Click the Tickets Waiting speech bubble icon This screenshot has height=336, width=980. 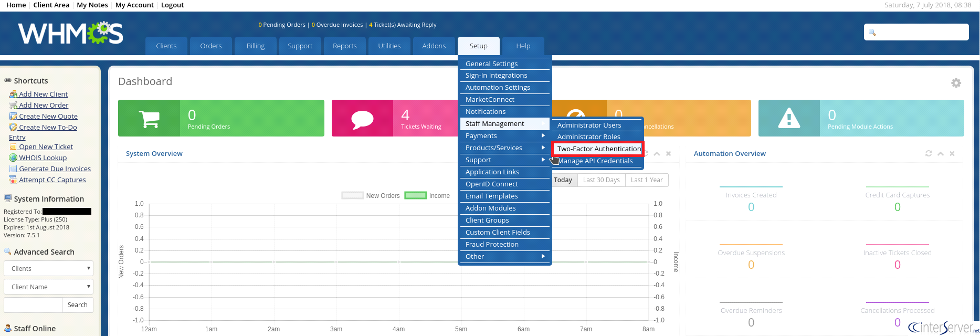coord(362,119)
